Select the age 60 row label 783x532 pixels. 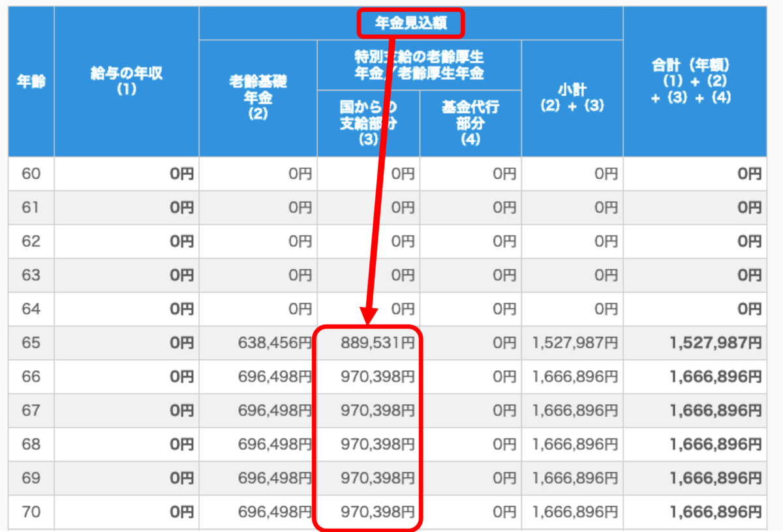coord(31,174)
